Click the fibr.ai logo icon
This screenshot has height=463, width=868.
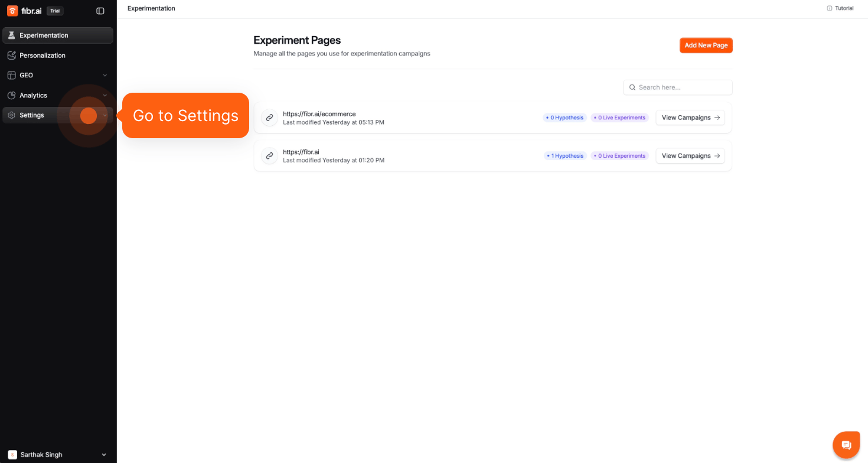coord(12,11)
